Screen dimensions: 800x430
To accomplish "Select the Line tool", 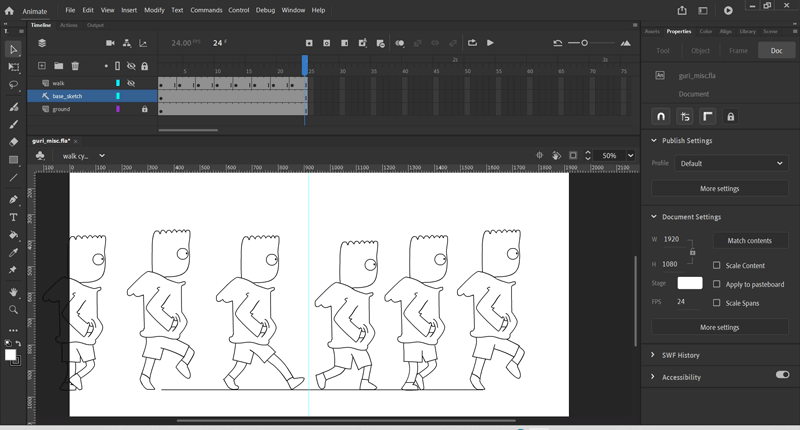I will coord(13,178).
